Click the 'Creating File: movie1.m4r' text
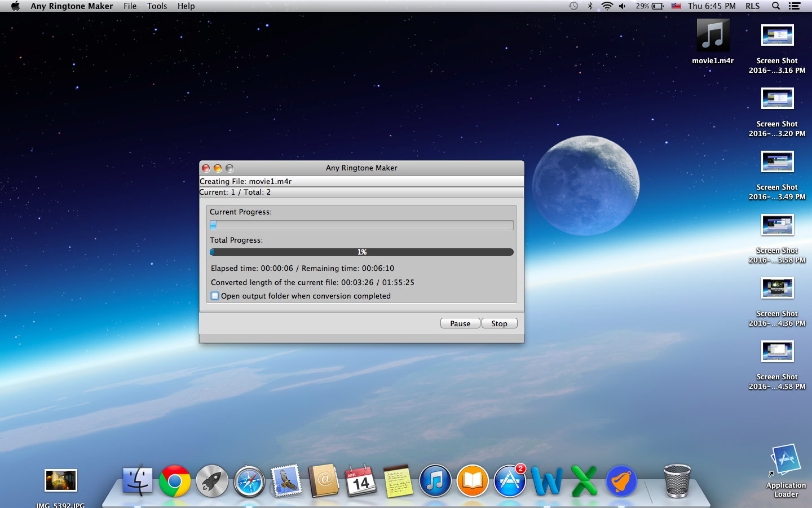Image resolution: width=812 pixels, height=508 pixels. (x=246, y=181)
